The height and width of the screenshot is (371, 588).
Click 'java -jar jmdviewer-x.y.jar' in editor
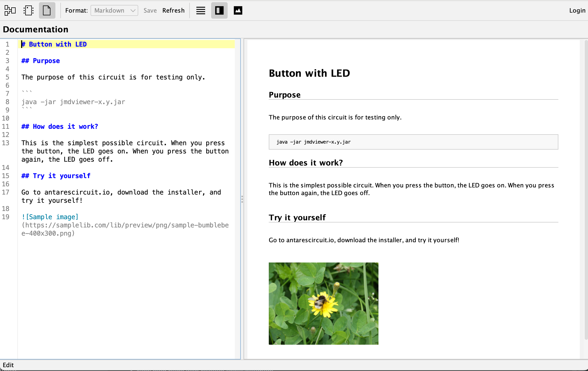(73, 102)
